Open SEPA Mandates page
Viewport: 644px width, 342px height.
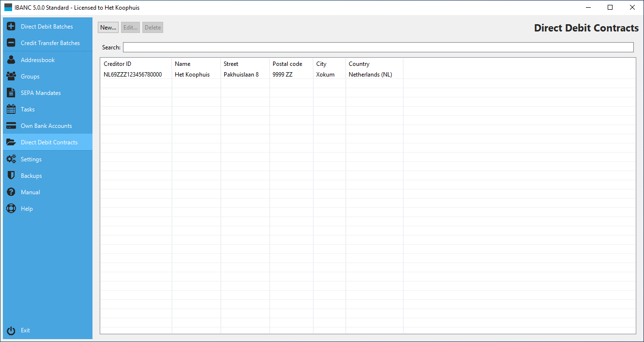[x=41, y=93]
